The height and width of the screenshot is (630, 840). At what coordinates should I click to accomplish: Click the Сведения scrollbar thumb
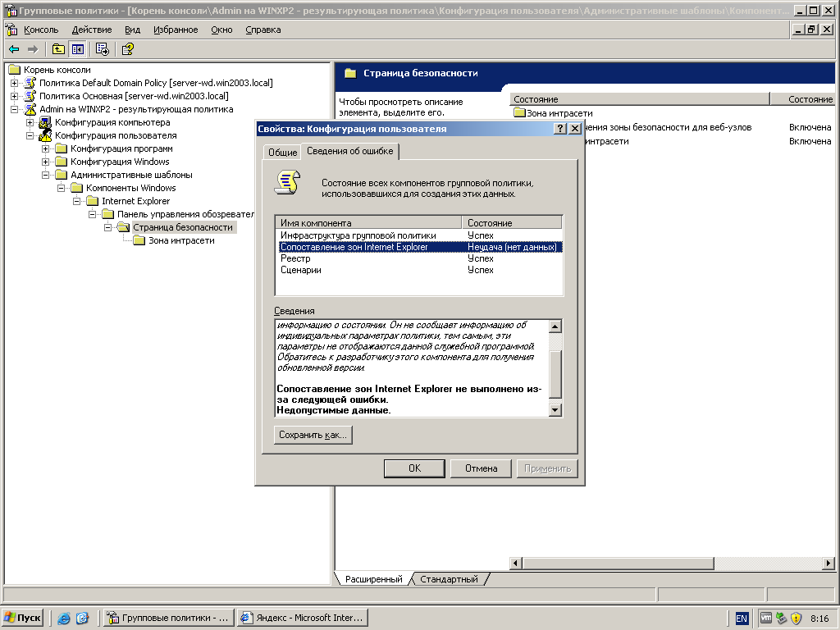[x=555, y=374]
